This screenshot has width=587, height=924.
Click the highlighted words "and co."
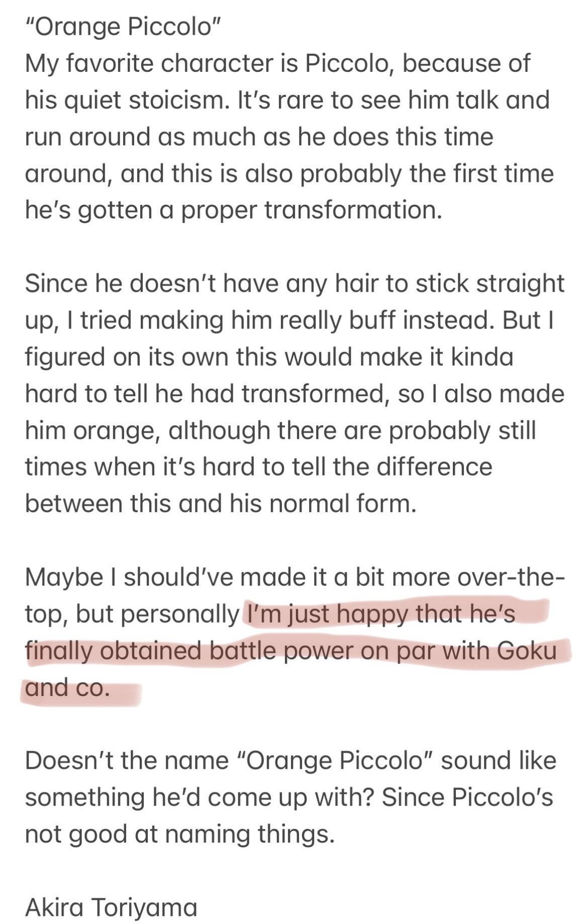click(x=67, y=687)
